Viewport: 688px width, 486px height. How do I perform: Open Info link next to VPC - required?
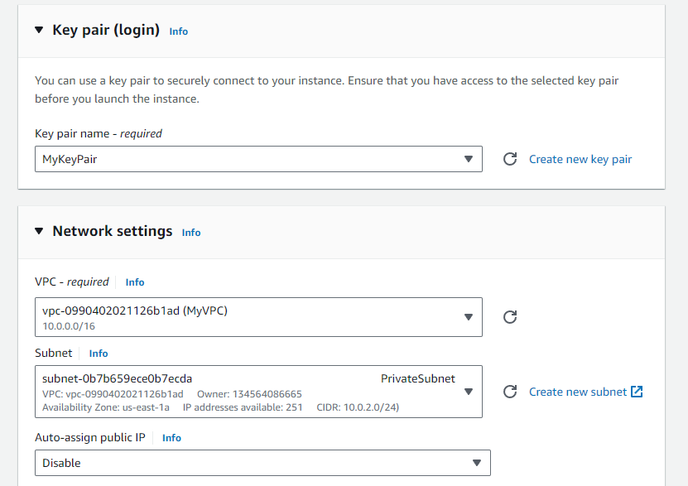pos(135,282)
